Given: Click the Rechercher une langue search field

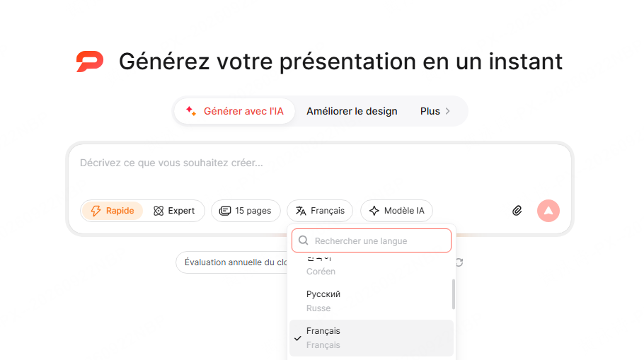Looking at the screenshot, I should click(372, 240).
